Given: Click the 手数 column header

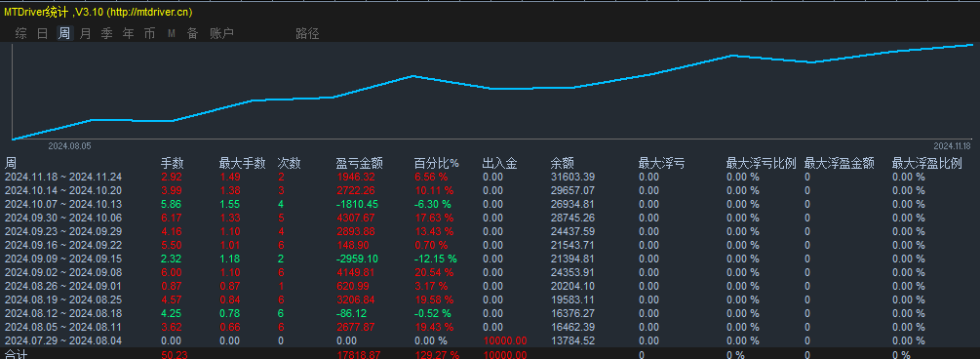Looking at the screenshot, I should [173, 164].
